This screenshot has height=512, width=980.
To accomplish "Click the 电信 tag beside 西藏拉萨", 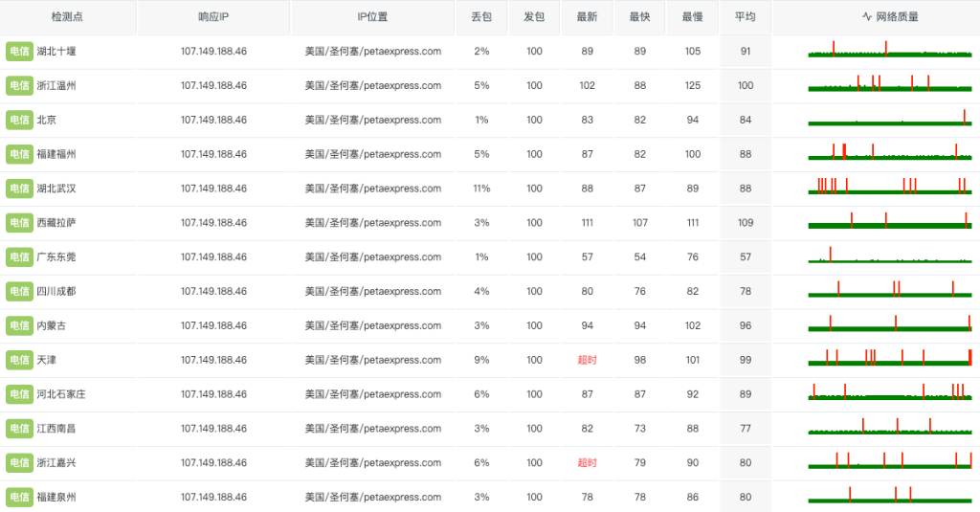I will click(x=19, y=223).
